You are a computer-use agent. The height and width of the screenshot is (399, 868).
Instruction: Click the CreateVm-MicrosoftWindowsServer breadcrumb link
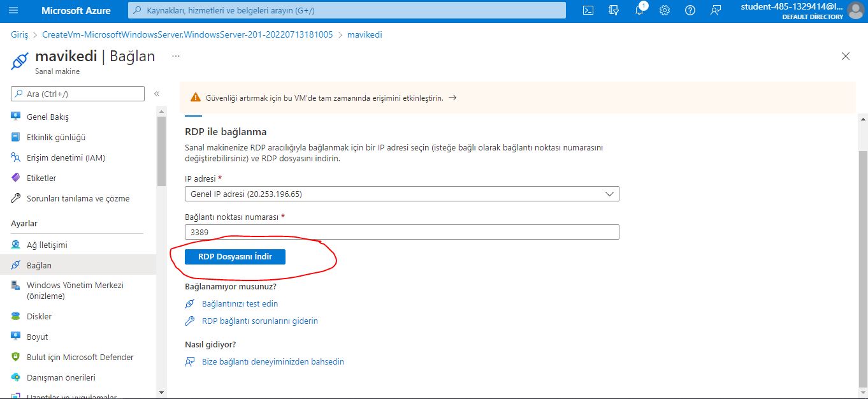[x=187, y=34]
